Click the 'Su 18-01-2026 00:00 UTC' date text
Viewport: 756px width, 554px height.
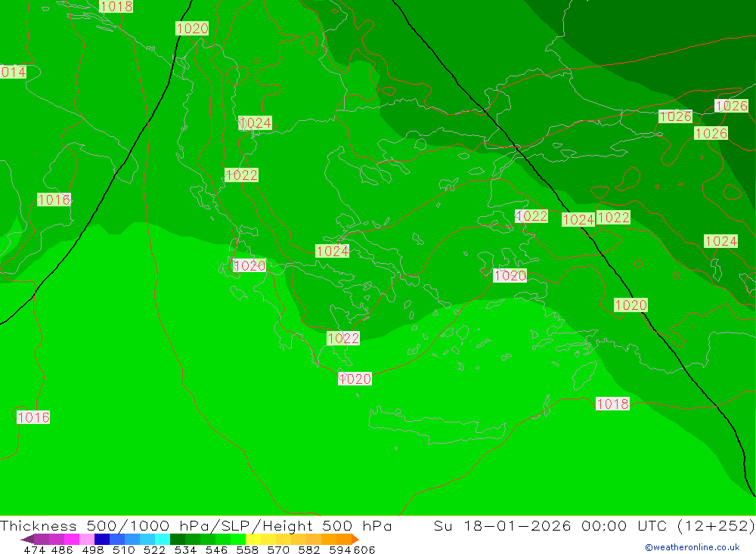[x=550, y=525]
